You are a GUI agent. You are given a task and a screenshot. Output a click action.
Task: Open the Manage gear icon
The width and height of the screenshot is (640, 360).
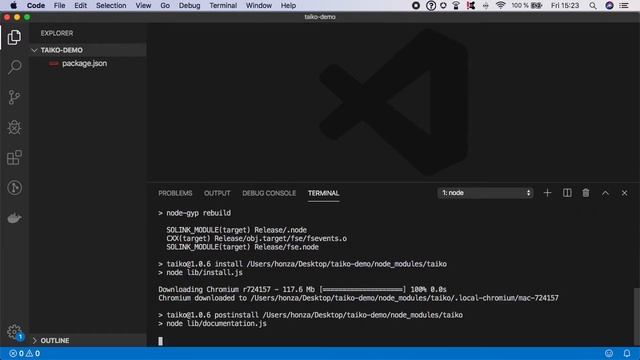click(14, 331)
